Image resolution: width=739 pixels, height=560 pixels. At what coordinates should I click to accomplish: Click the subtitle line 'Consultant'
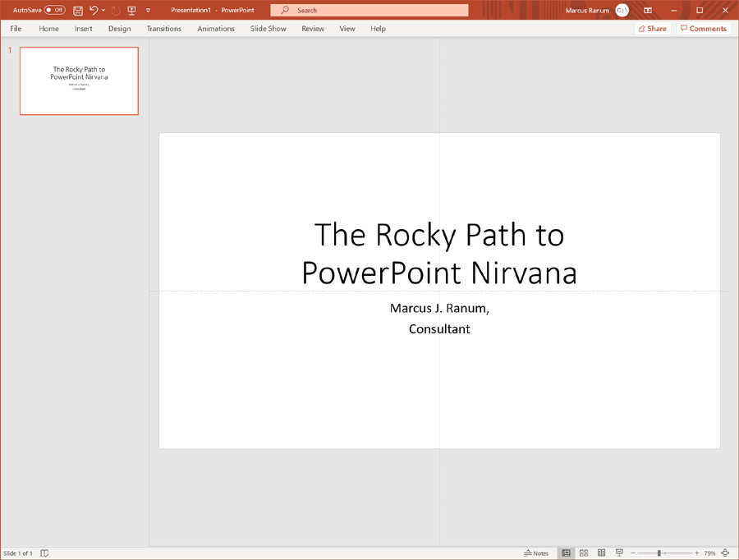(439, 329)
